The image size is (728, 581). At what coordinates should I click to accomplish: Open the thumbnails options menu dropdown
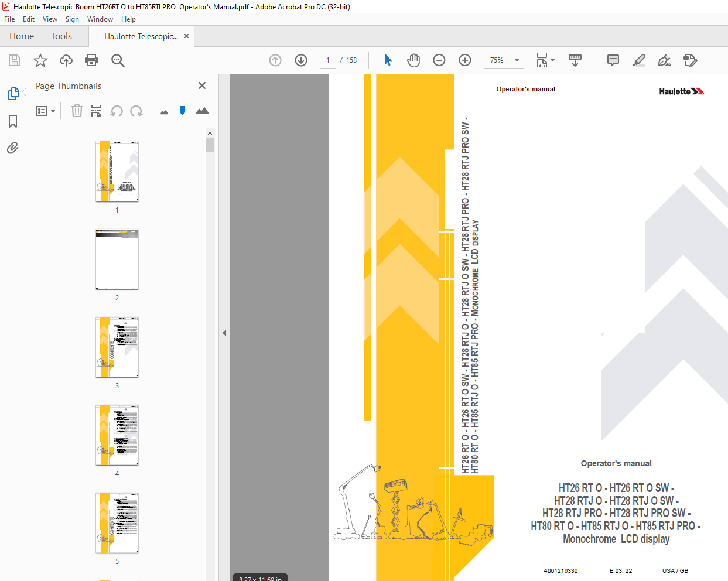point(45,111)
